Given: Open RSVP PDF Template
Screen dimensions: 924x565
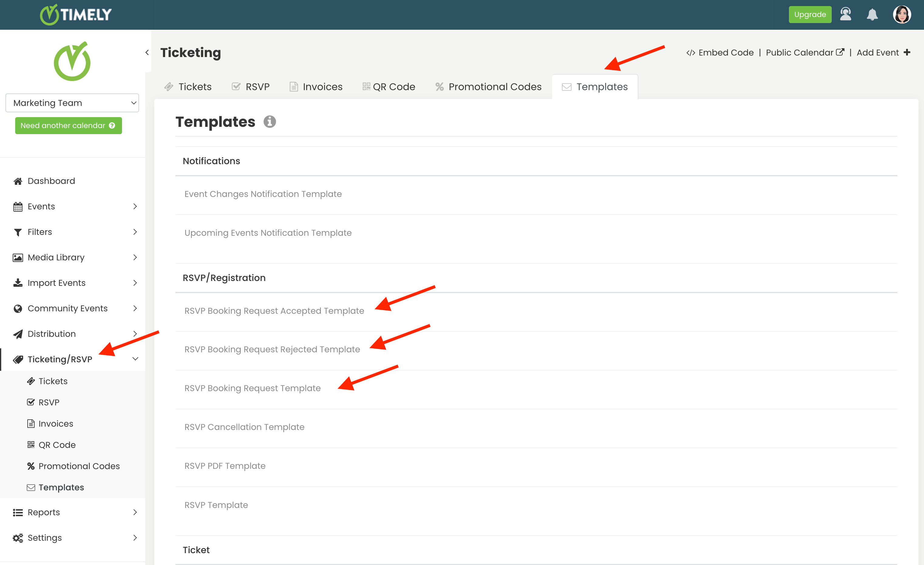Looking at the screenshot, I should (x=225, y=466).
